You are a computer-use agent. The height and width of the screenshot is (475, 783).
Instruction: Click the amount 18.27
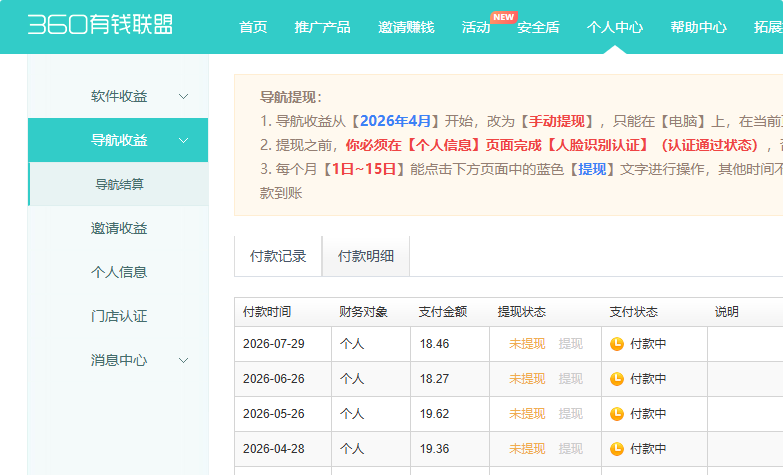click(x=434, y=379)
